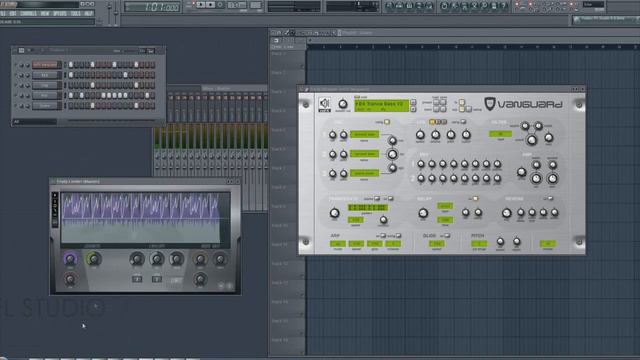
Task: Turn the green saturation knob on Fruity Limiter
Action: (93, 259)
